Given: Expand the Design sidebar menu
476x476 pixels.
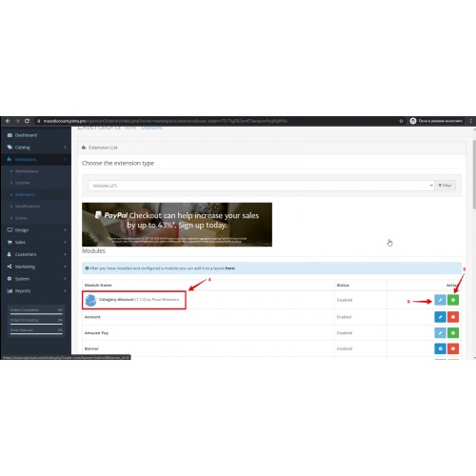Looking at the screenshot, I should [35, 230].
